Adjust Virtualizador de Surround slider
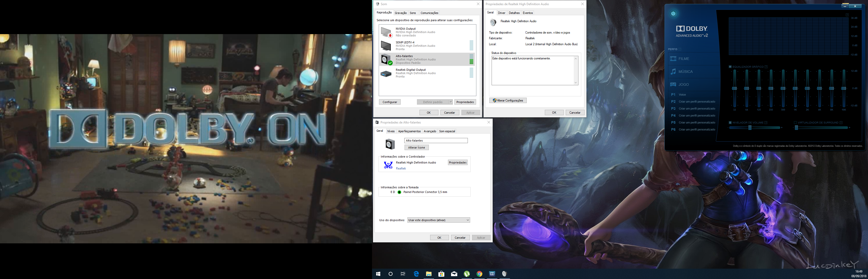Viewport: 868px width, 279px height. pos(796,128)
